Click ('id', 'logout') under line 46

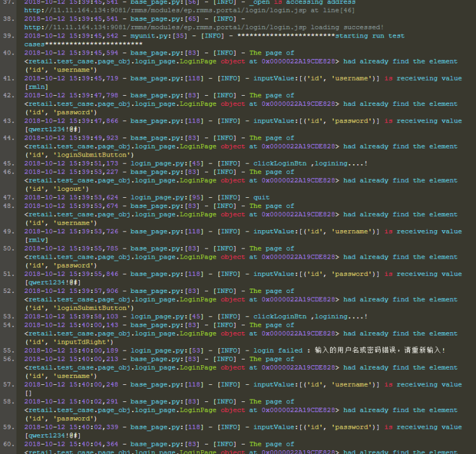[56, 189]
